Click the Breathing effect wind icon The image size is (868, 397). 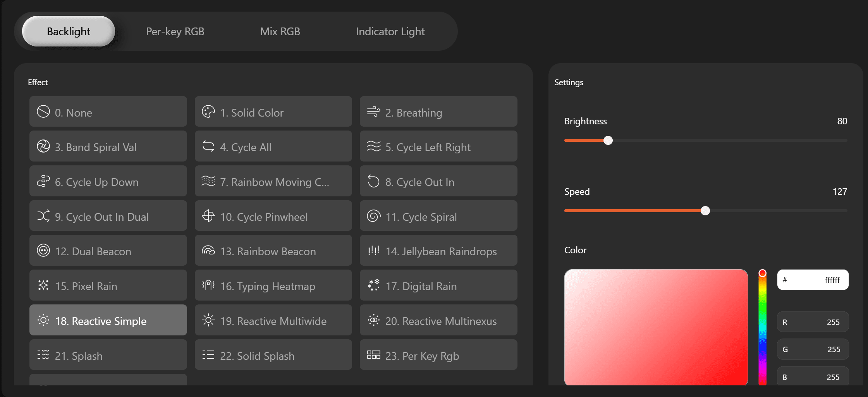point(373,112)
